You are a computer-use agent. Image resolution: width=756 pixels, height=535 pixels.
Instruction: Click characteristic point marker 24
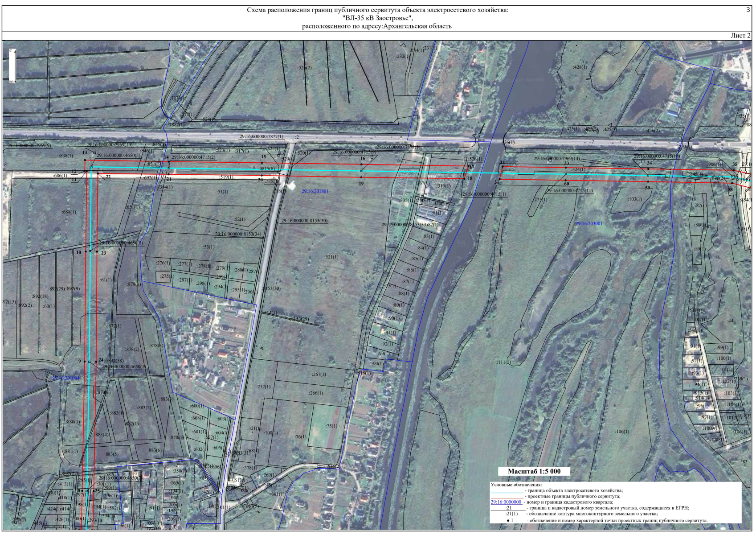(x=97, y=361)
